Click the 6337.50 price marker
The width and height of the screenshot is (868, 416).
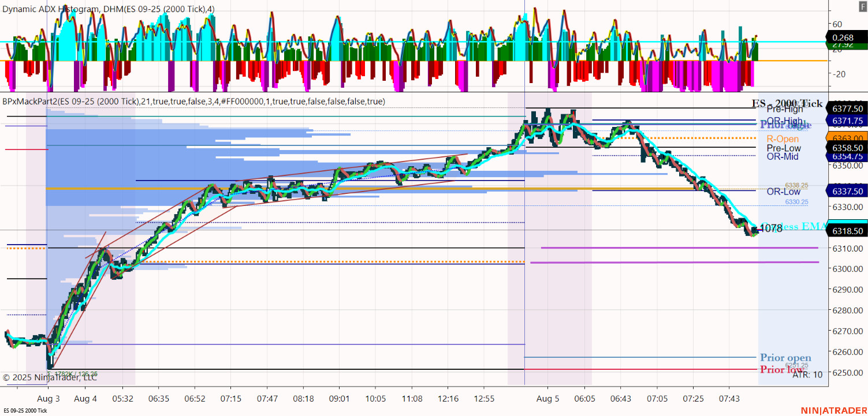coord(848,191)
